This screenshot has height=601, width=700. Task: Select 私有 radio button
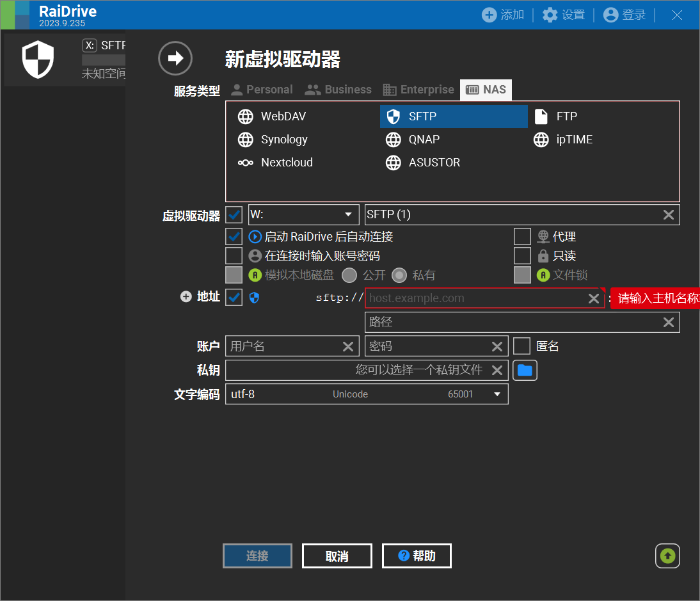tap(399, 275)
